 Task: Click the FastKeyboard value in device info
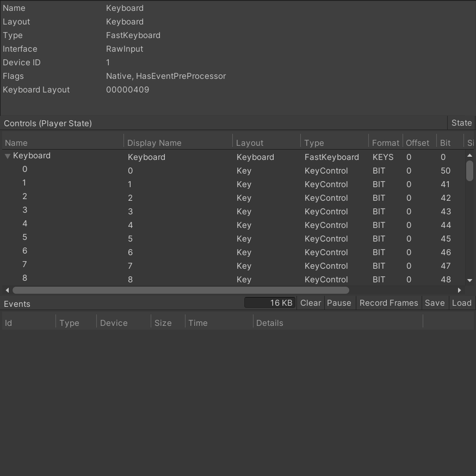133,35
